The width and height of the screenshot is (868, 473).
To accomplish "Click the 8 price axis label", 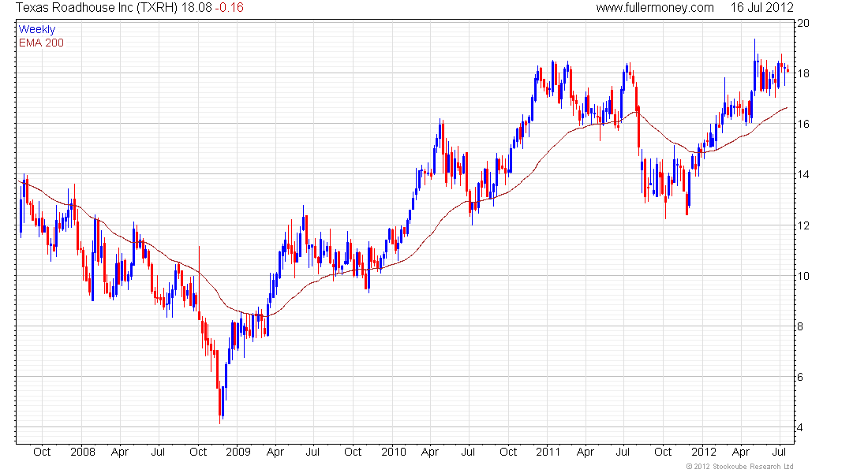I will 800,326.
